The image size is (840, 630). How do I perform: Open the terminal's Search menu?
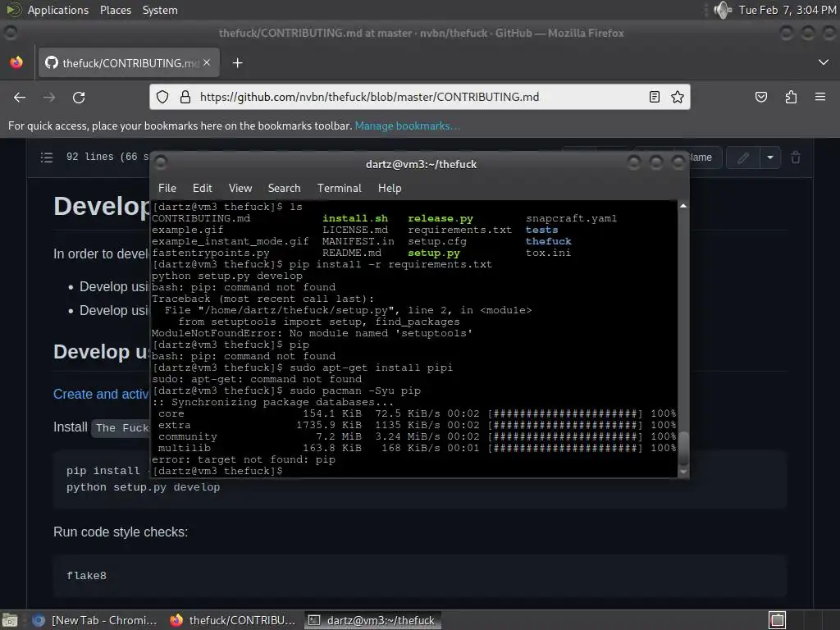point(284,188)
